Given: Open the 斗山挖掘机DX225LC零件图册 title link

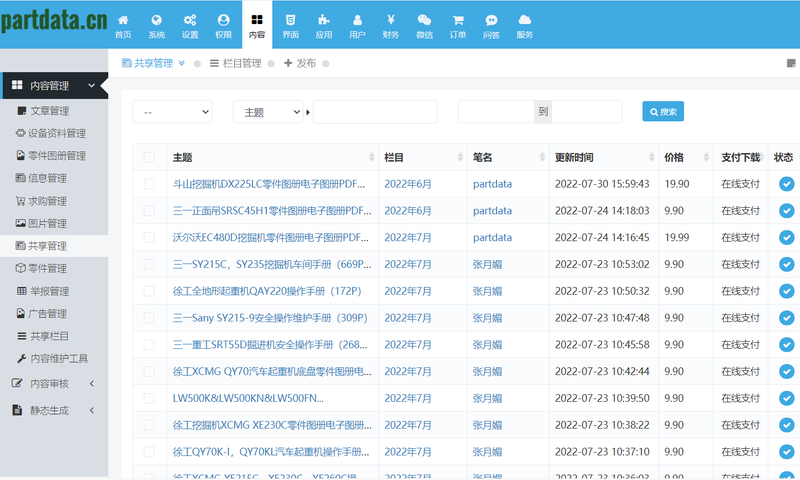Looking at the screenshot, I should 269,184.
